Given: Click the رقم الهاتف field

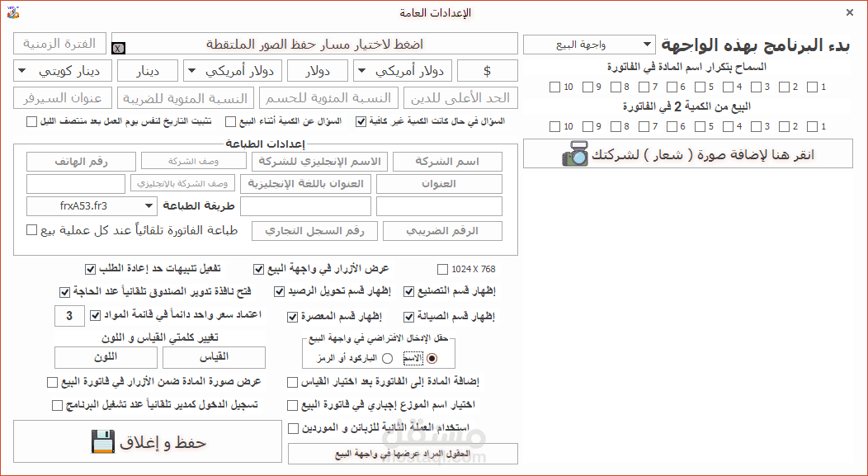Looking at the screenshot, I should [81, 162].
